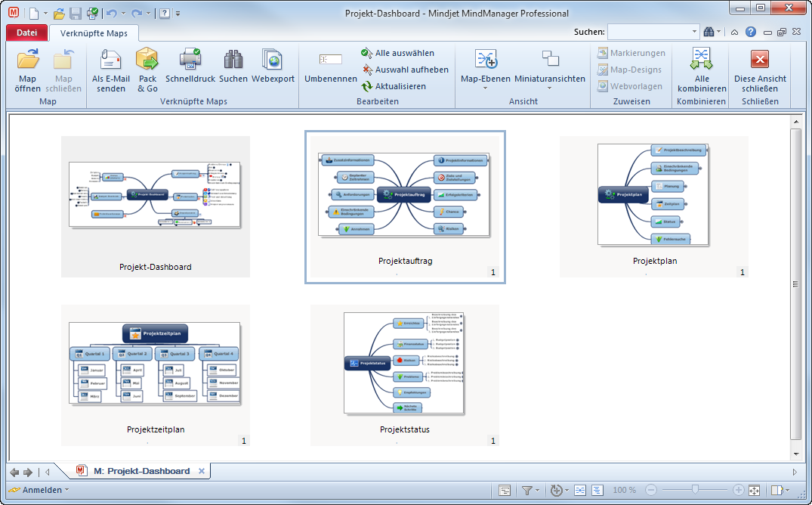Click binoculars search options next to Suchen field
The image size is (812, 505).
click(709, 33)
